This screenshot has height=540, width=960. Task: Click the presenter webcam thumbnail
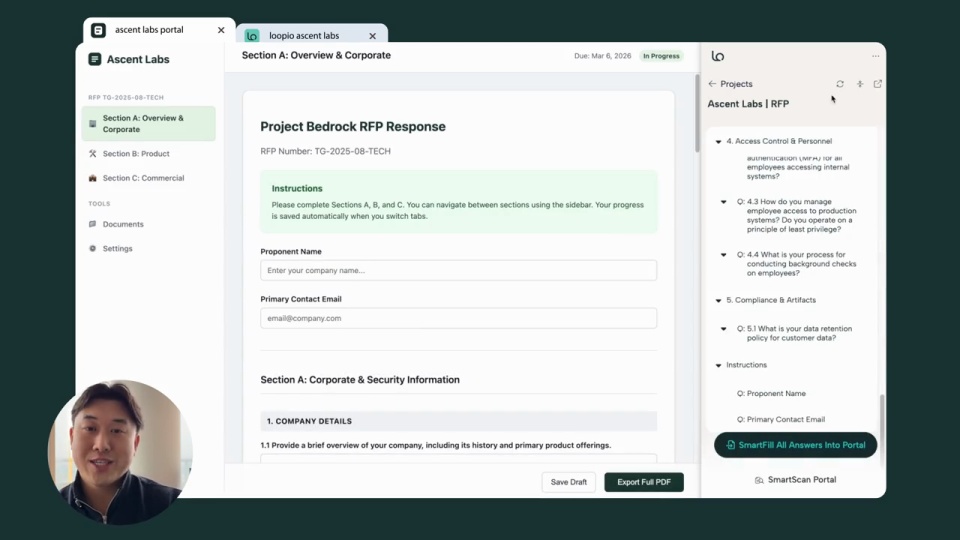click(x=120, y=452)
